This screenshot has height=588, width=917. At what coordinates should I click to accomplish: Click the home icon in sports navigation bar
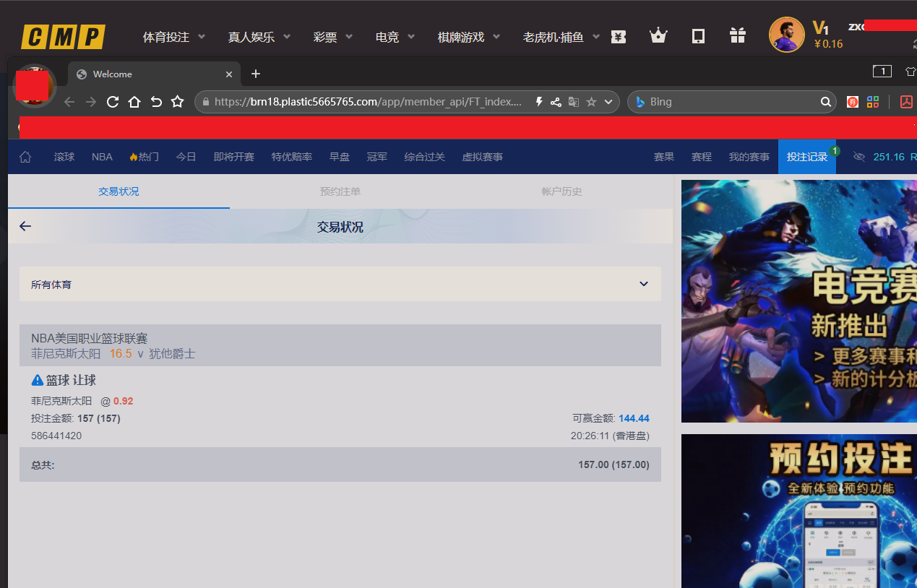point(25,157)
